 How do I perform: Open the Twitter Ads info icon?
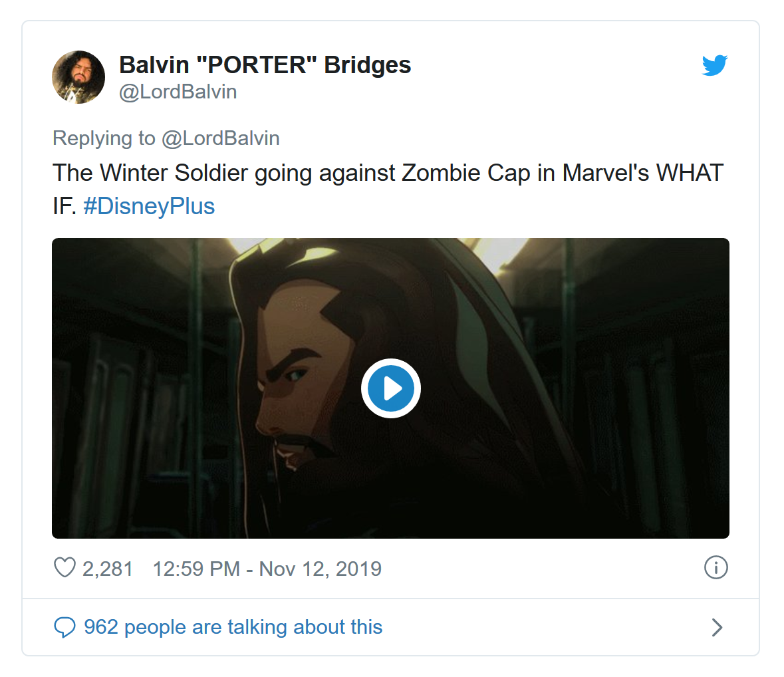pos(716,568)
